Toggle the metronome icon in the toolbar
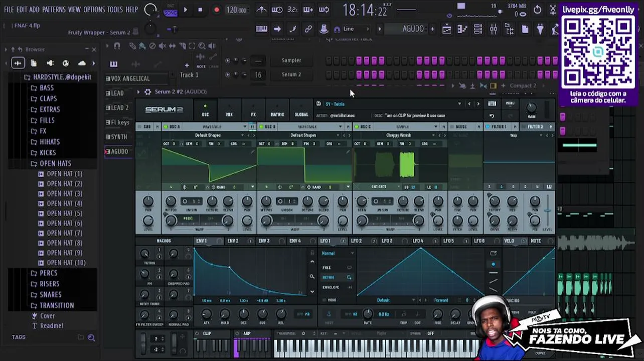644x361 pixels. click(x=261, y=10)
